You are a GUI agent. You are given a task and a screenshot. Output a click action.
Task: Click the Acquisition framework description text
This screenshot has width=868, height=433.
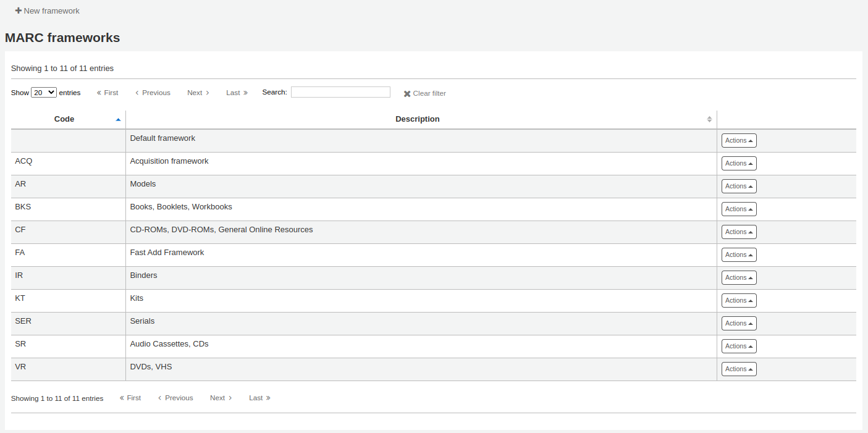click(x=169, y=161)
